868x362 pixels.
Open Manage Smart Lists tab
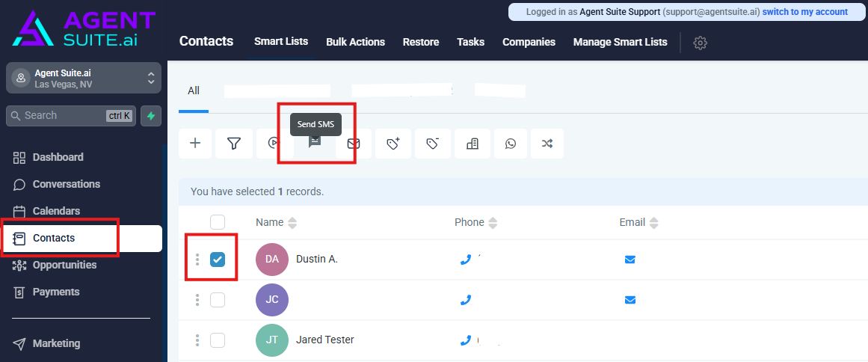[620, 42]
